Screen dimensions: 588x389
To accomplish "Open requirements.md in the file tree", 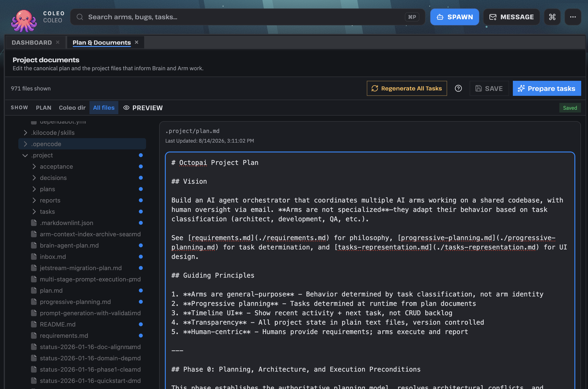I will (x=64, y=336).
